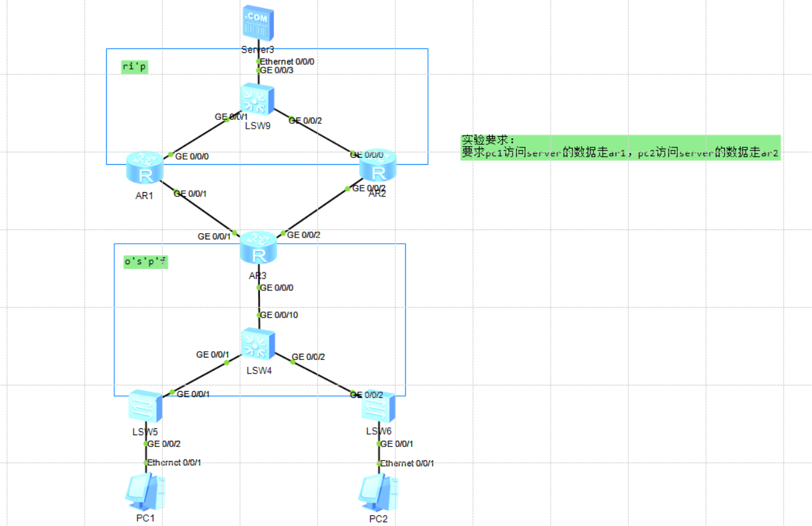Select the Server3 device icon
The height and width of the screenshot is (526, 812).
coord(258,22)
